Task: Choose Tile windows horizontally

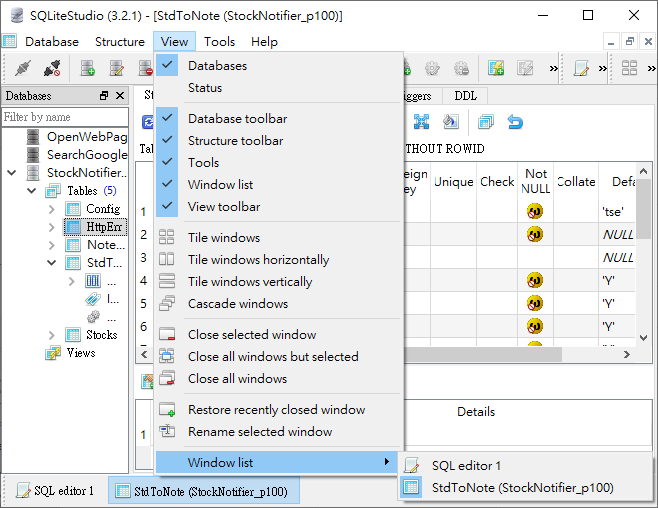Action: pos(277,260)
